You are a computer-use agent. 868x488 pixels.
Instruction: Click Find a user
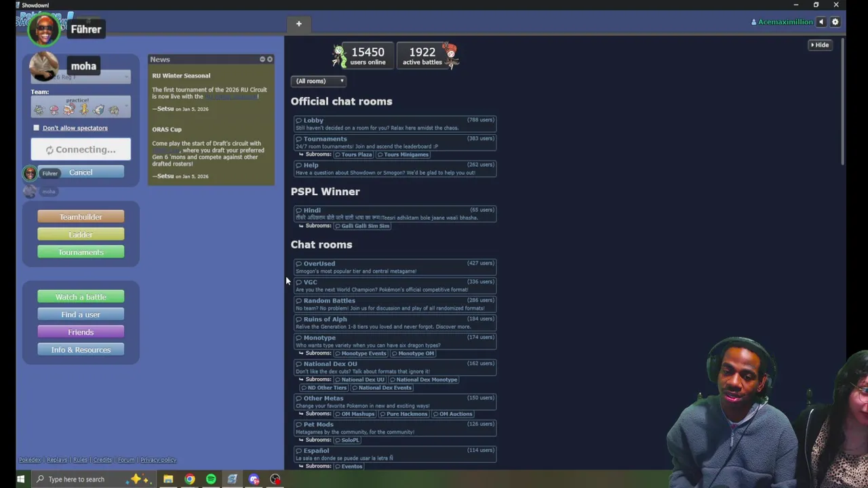pyautogui.click(x=81, y=314)
